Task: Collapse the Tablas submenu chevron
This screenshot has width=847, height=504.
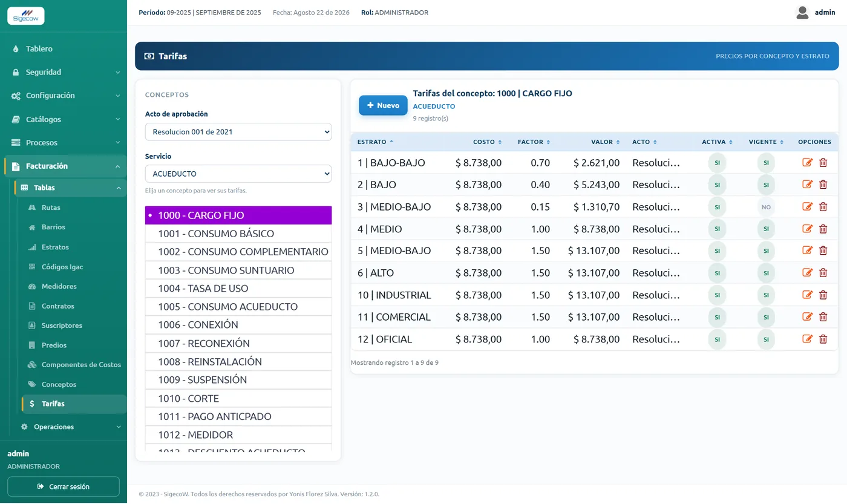Action: coord(119,188)
